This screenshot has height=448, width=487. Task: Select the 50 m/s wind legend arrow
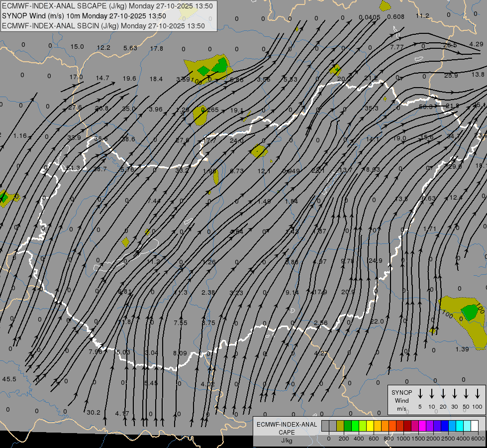[x=466, y=394]
